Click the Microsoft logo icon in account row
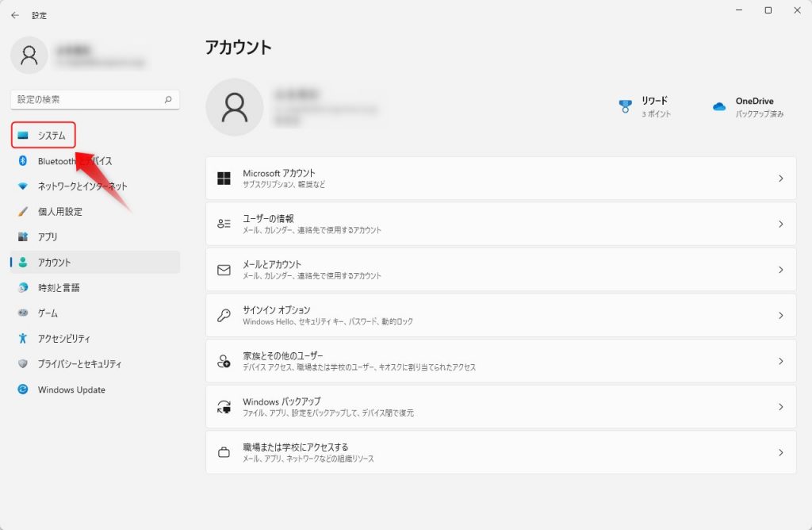This screenshot has height=530, width=812. 224,179
